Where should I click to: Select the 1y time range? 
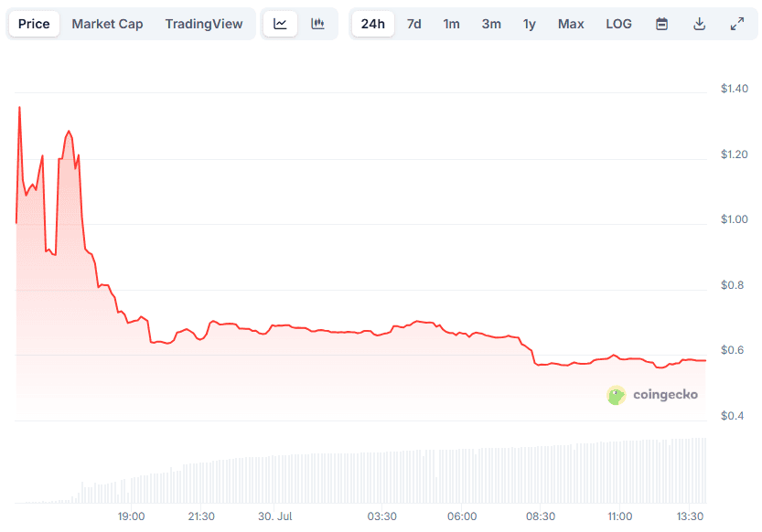529,24
